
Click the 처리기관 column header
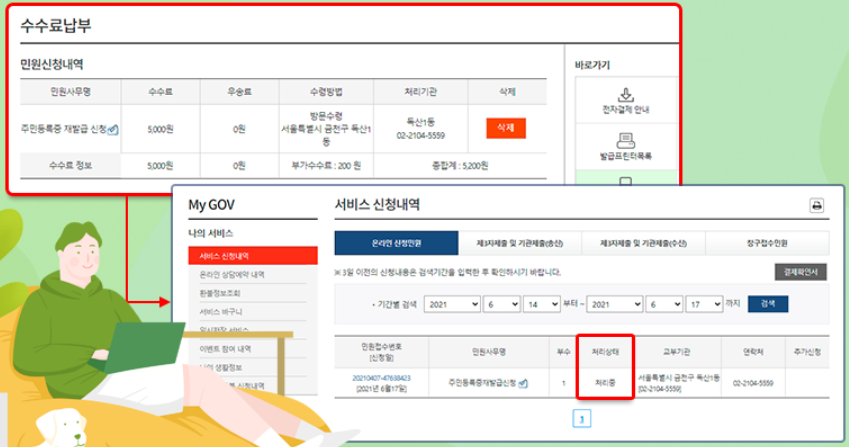click(421, 92)
